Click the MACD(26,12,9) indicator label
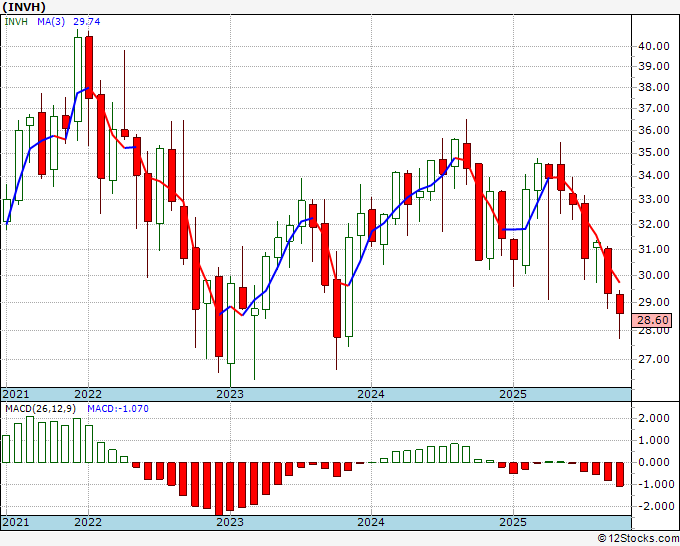This screenshot has height=546, width=680. (40, 409)
